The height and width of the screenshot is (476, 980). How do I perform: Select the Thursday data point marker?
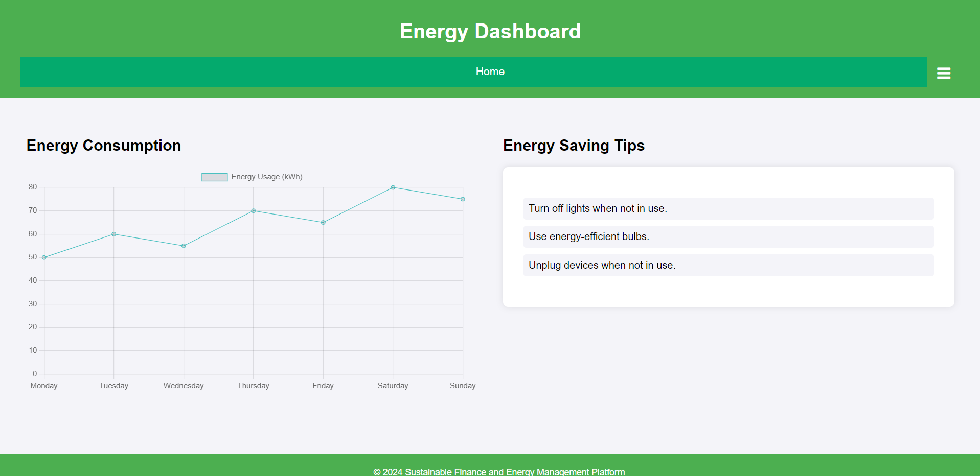(253, 210)
